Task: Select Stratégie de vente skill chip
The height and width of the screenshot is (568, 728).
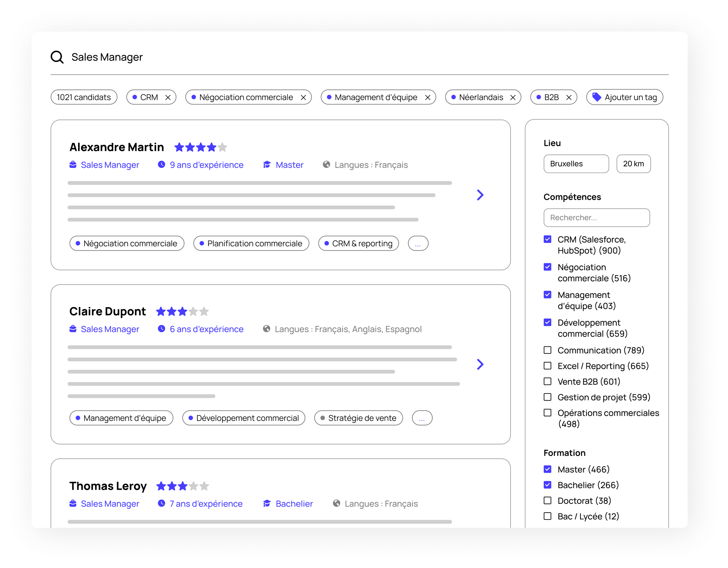Action: tap(359, 418)
